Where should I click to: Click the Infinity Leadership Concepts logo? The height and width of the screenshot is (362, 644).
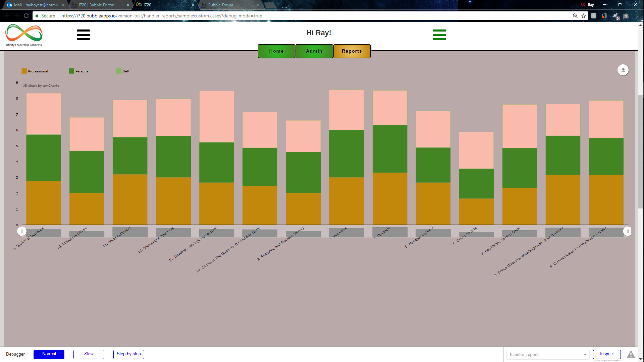[24, 35]
